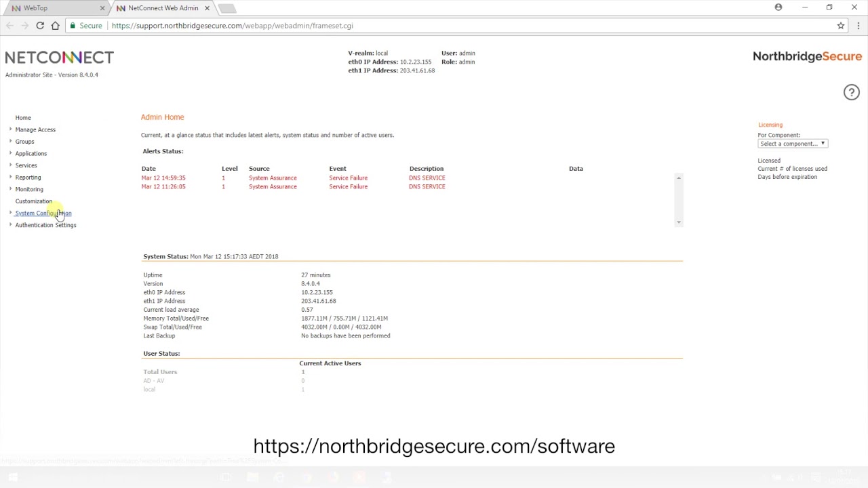Expand the Monitoring tree arrow
The height and width of the screenshot is (488, 868).
pos(10,189)
